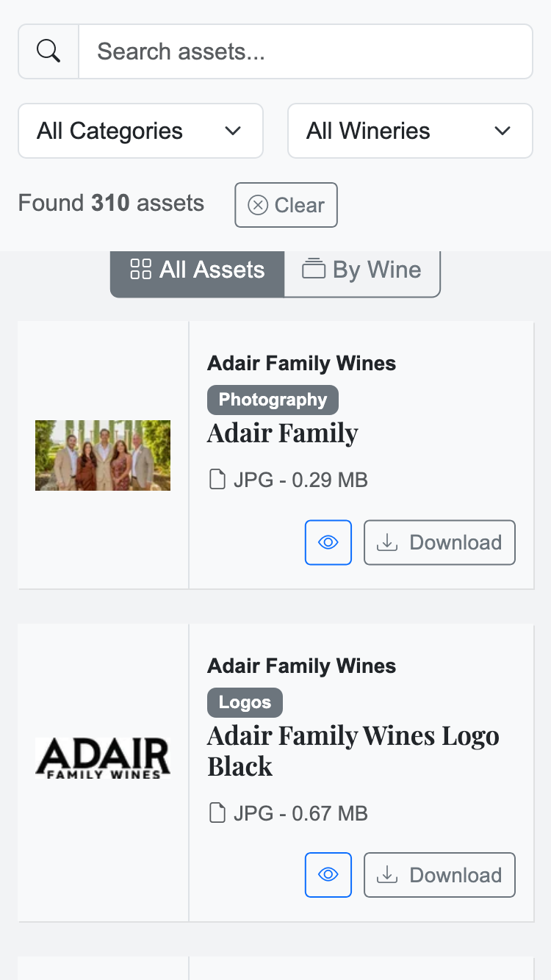Viewport: 551px width, 980px height.
Task: Click the download arrow icon for Adair Family photo
Action: click(x=387, y=542)
